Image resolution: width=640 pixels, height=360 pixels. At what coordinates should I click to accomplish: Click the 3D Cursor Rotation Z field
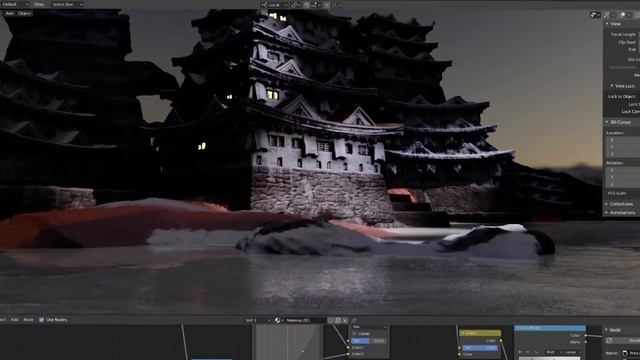[623, 184]
